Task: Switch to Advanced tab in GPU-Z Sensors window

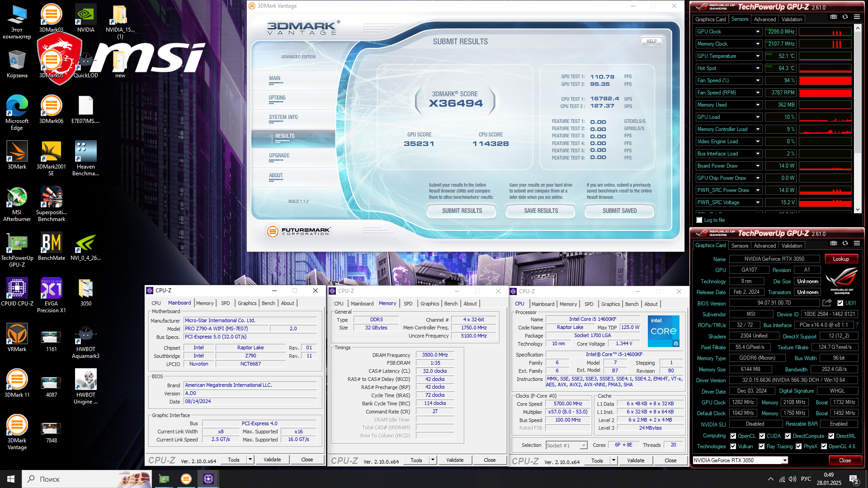Action: coord(764,19)
